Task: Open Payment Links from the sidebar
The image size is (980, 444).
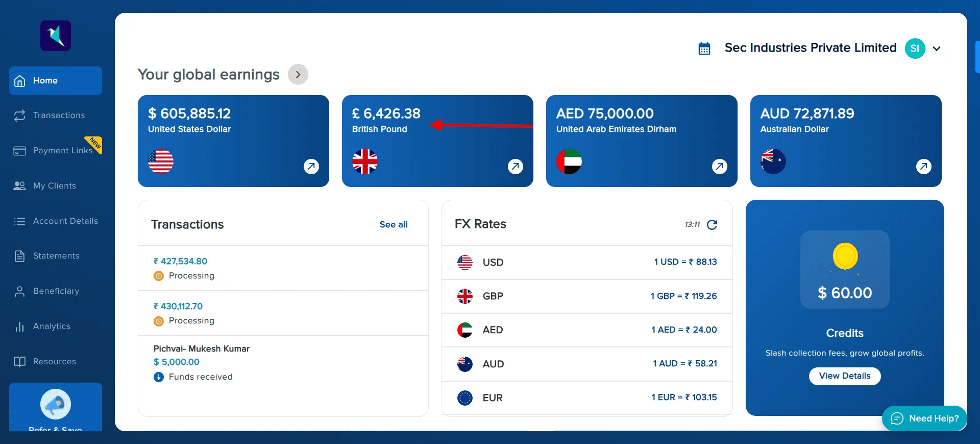Action: tap(62, 151)
